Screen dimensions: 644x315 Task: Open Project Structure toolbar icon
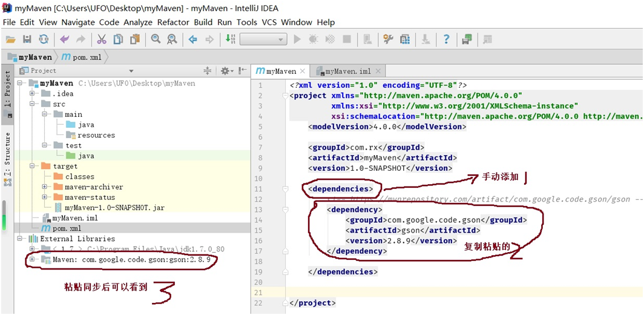coord(405,39)
